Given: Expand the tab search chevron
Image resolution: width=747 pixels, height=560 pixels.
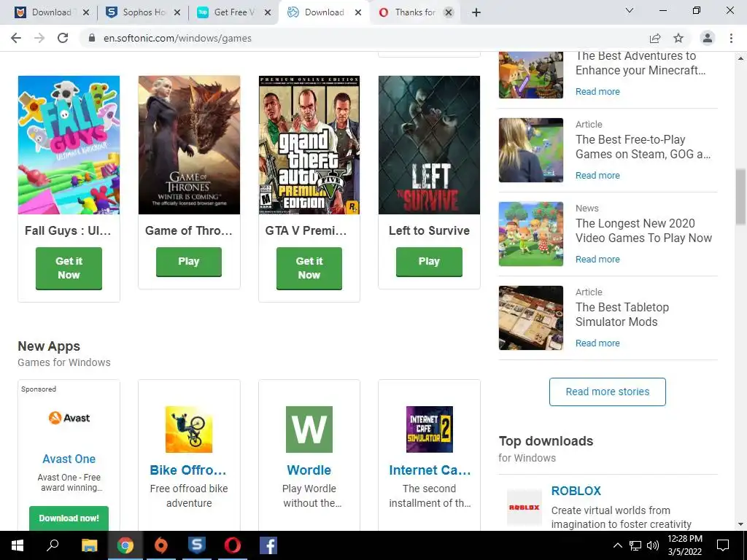Looking at the screenshot, I should [630, 10].
